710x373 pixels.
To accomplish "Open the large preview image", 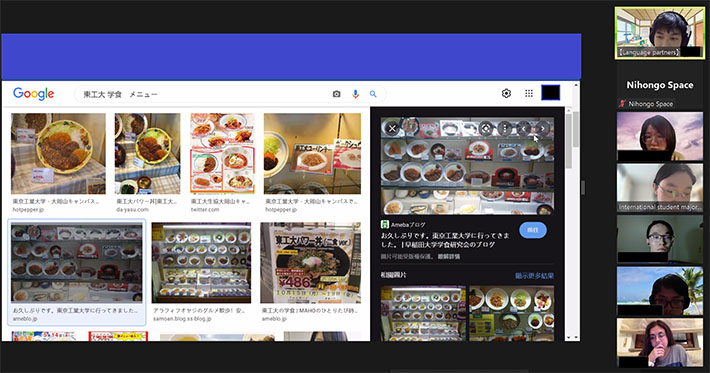I will (467, 166).
